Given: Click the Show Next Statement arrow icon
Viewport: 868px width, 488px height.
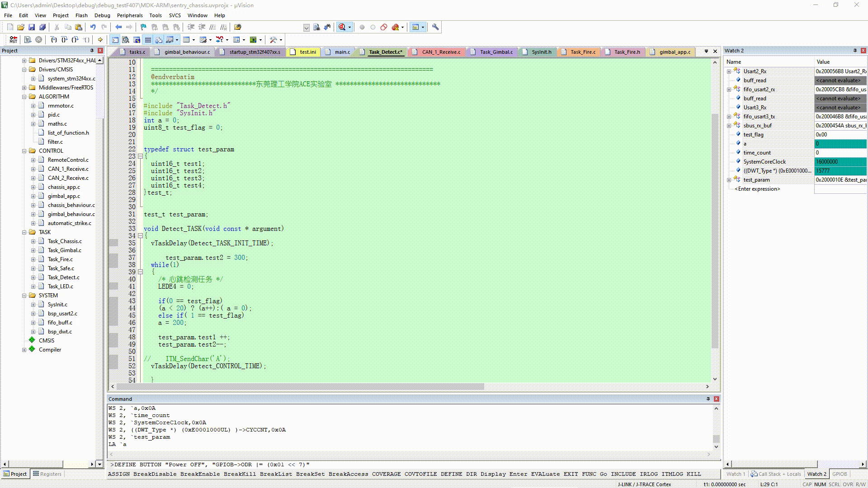Looking at the screenshot, I should [x=100, y=40].
